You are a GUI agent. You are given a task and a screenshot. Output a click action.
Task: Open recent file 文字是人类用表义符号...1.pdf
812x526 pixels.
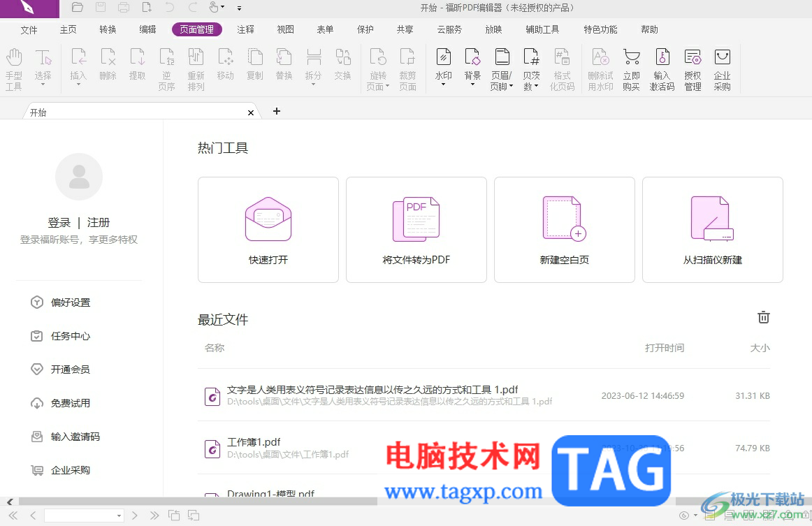coord(484,395)
